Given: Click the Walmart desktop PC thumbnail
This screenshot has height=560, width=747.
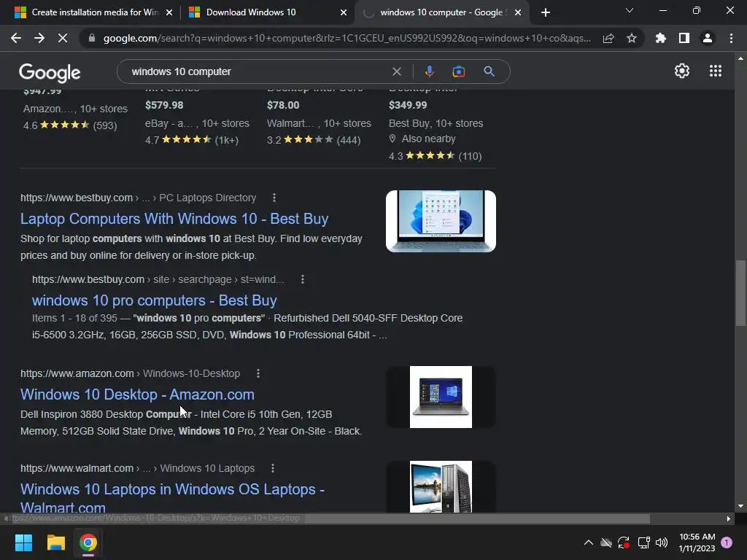Looking at the screenshot, I should pos(441,486).
